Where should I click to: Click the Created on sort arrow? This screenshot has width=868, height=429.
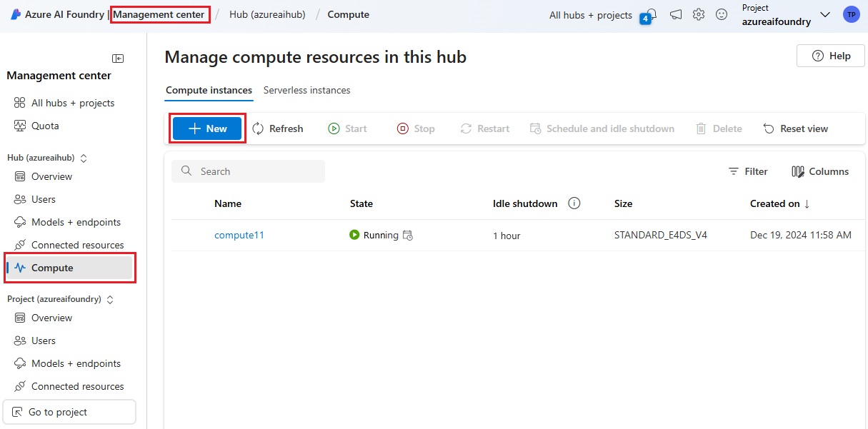[807, 203]
